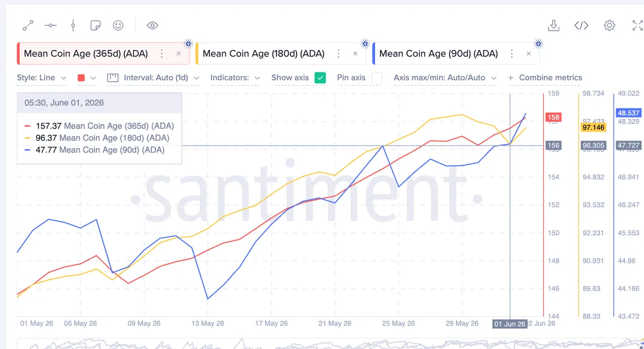Remove Mean Coin Age (365d) metric
Image resolution: width=644 pixels, height=349 pixels.
click(179, 54)
